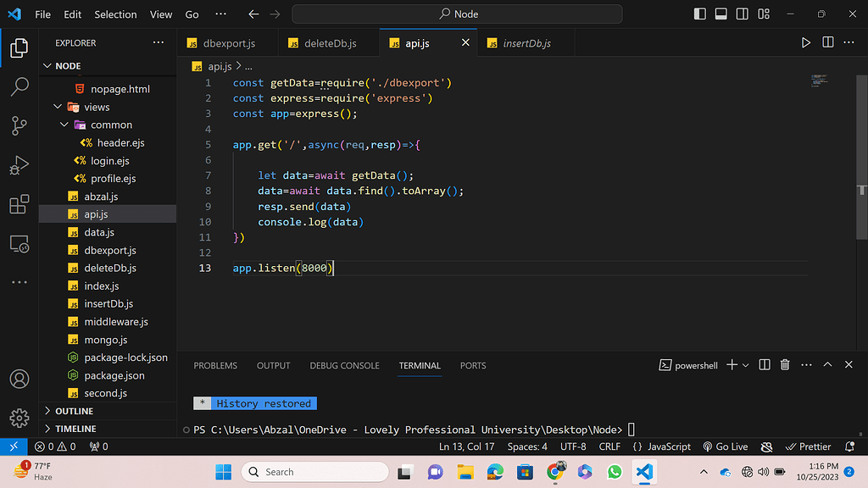
Task: Open new terminal launch profile dropdown
Action: tap(746, 365)
